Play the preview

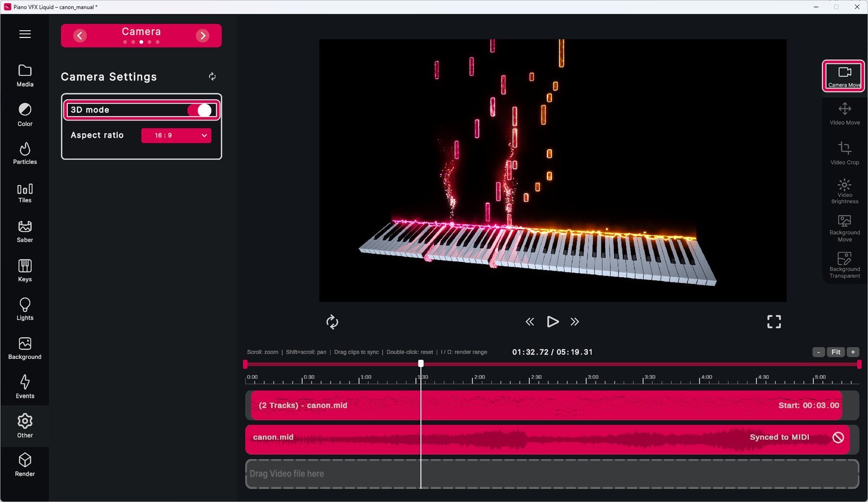[552, 322]
